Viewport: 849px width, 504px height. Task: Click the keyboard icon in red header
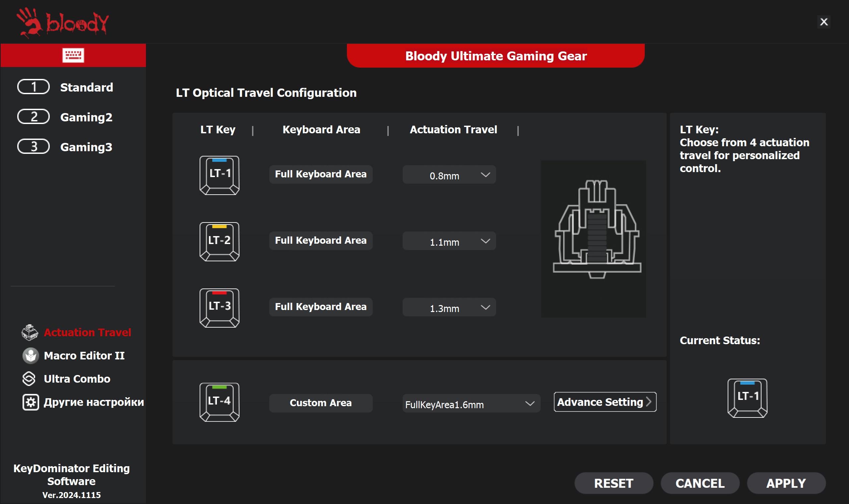coord(73,55)
